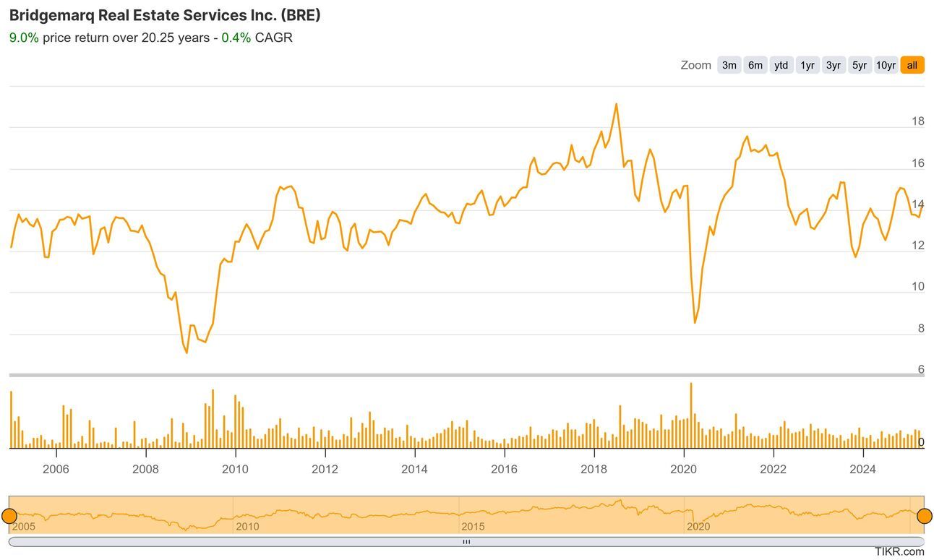Click the 6 price axis label
The height and width of the screenshot is (560, 934).
[921, 370]
